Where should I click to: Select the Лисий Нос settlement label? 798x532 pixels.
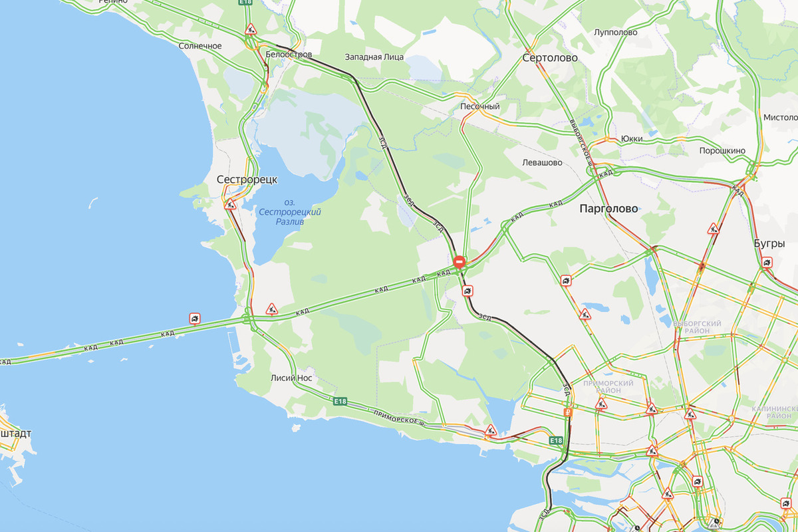291,378
